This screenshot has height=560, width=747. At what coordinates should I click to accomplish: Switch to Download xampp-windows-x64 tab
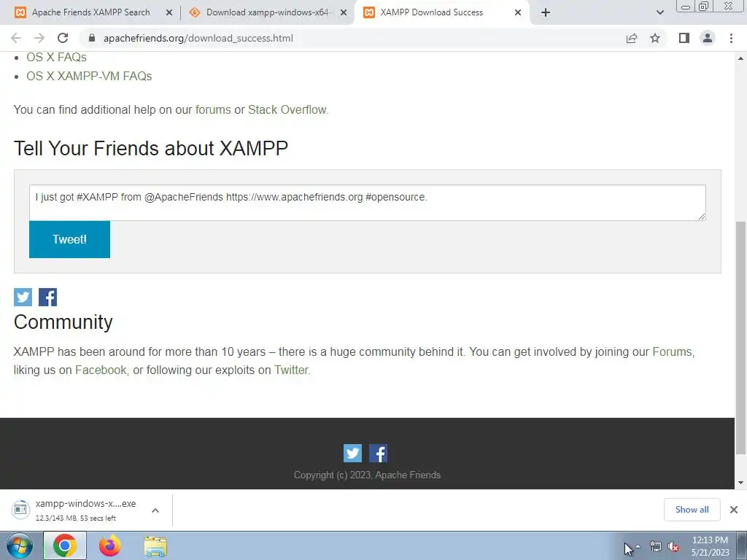click(268, 12)
